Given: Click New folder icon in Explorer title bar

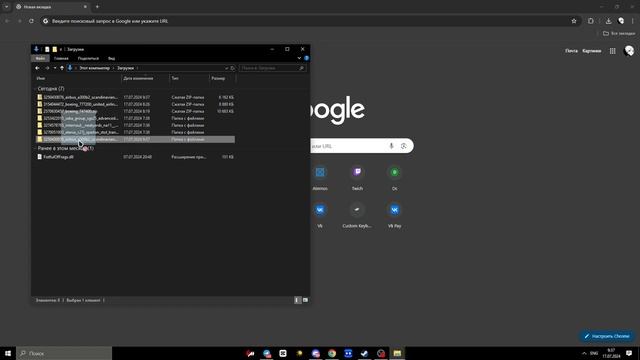Looking at the screenshot, I should 55,49.
